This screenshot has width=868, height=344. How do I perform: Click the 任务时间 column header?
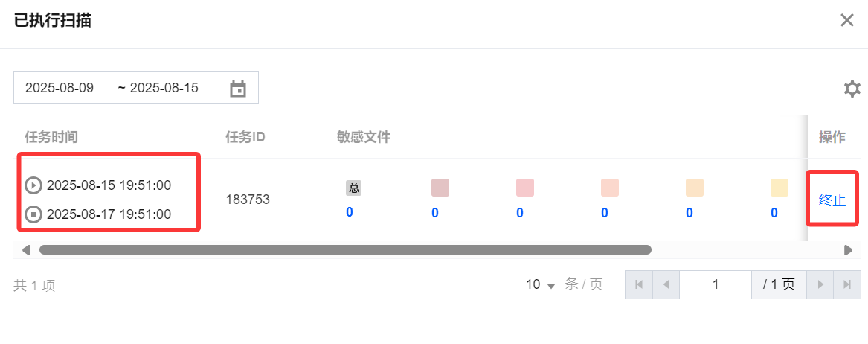point(51,137)
